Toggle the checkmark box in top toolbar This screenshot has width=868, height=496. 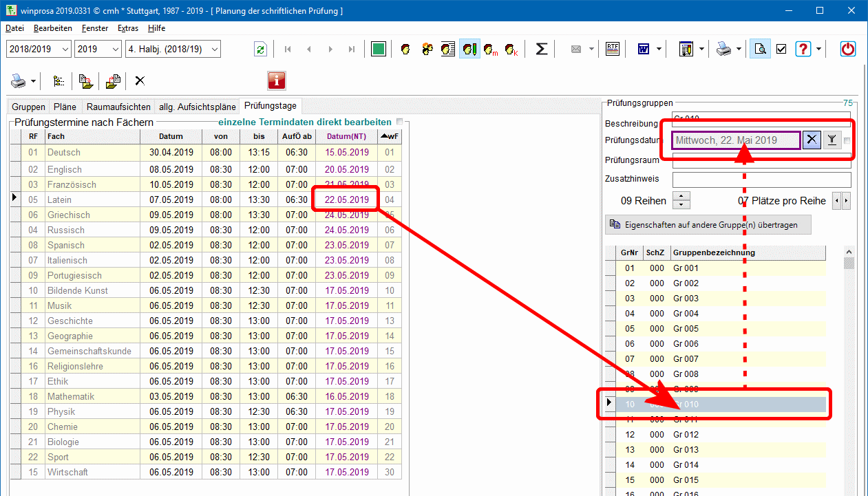[x=781, y=49]
